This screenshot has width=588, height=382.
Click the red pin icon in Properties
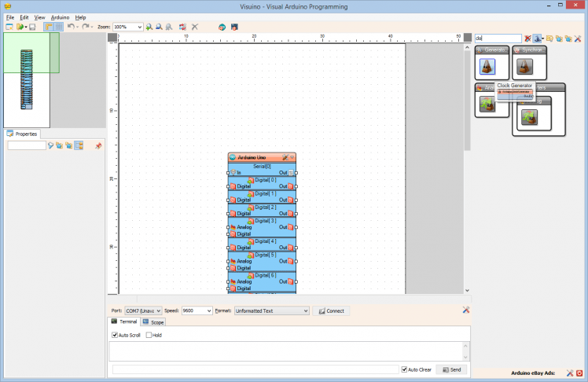98,145
